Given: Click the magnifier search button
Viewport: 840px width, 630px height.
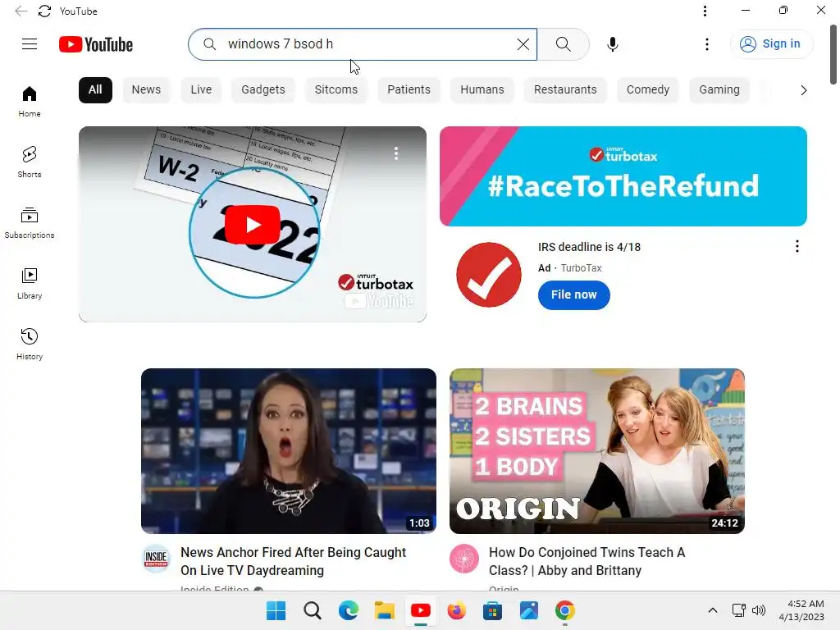Looking at the screenshot, I should coord(563,44).
